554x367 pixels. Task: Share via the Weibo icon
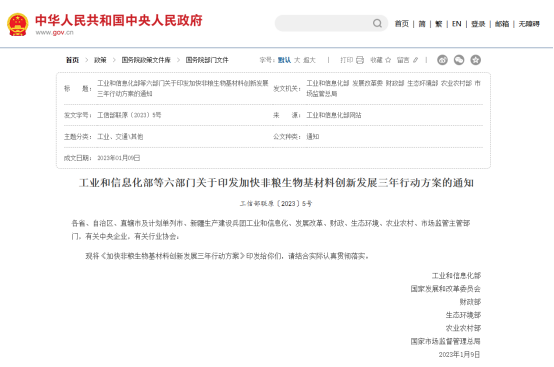[x=442, y=60]
